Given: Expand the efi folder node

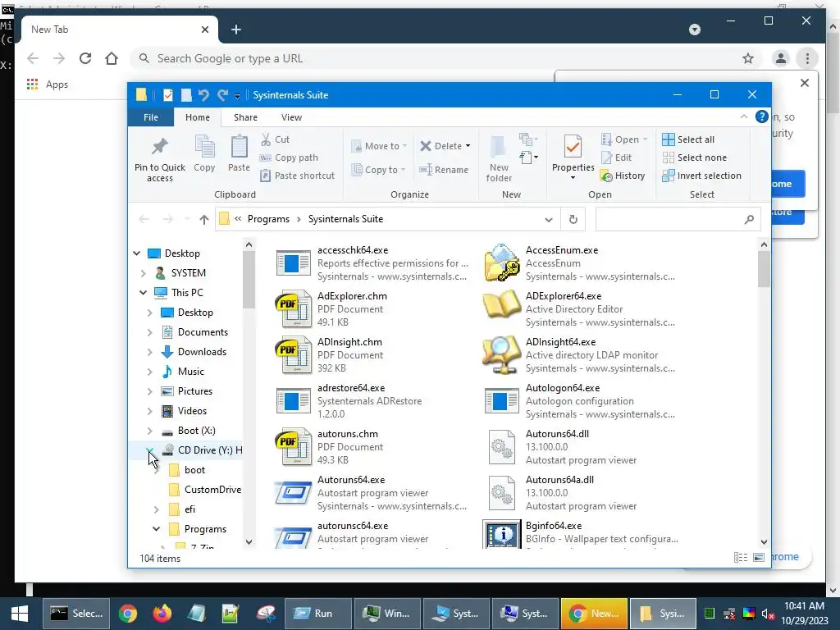Looking at the screenshot, I should coord(156,509).
